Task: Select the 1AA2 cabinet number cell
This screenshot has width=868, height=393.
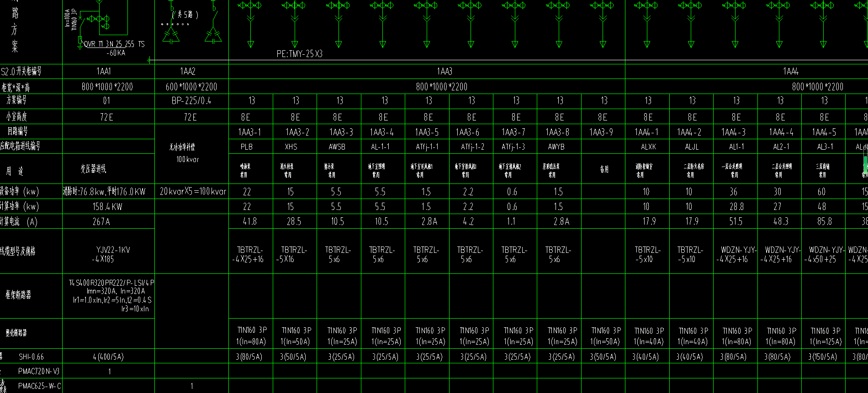Action: click(x=188, y=71)
